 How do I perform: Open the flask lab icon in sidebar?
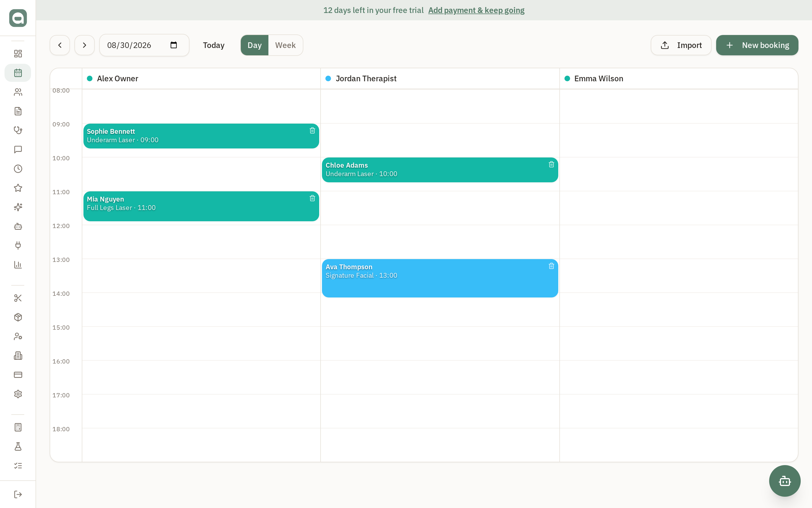(18, 446)
